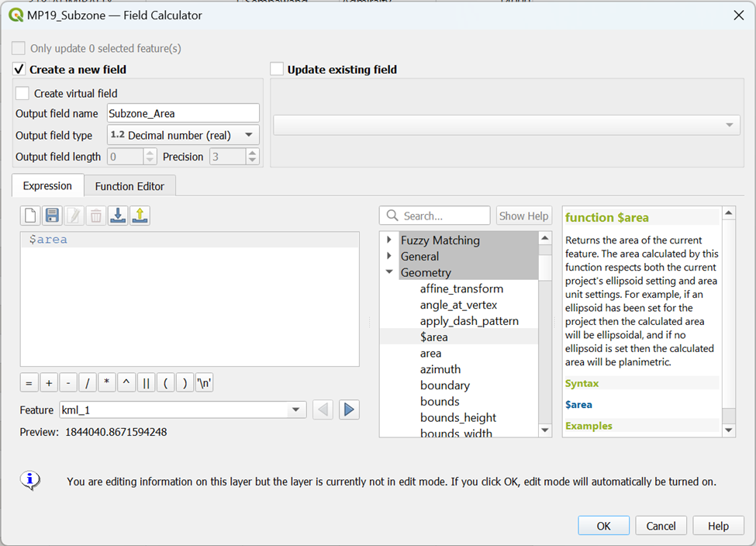The image size is (756, 546).
Task: Insert the multiplication operator
Action: (x=107, y=382)
